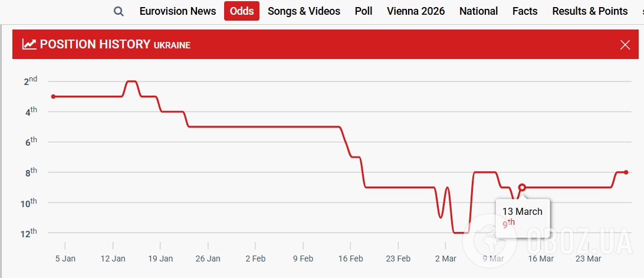
Task: Open the Facts menu
Action: [525, 11]
